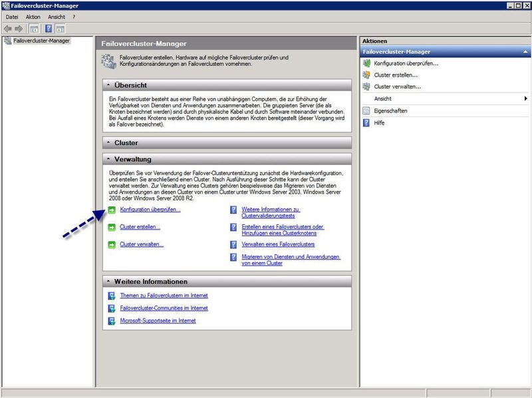Minimize the Failovercluster-Manager window
Viewport: 532px width, 398px height.
coord(511,5)
